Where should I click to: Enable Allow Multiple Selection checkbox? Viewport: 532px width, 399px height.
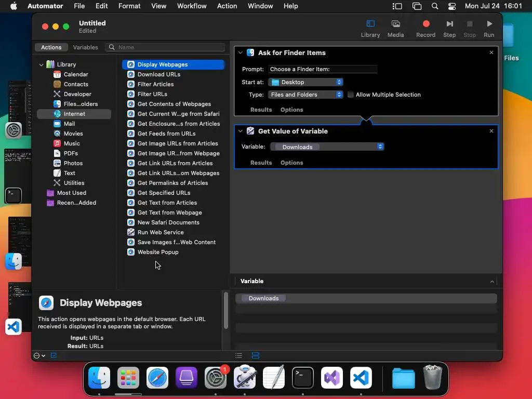[351, 95]
